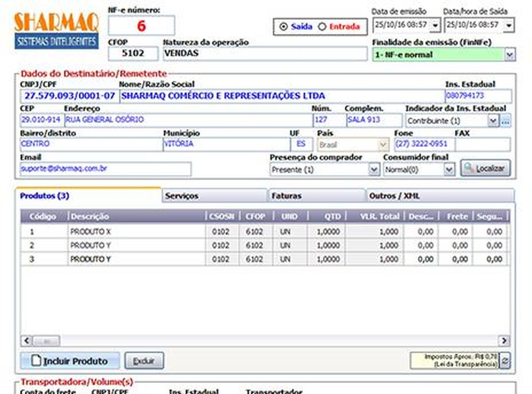This screenshot has height=394, width=532.
Task: Click the CSOSN column header
Action: click(222, 216)
